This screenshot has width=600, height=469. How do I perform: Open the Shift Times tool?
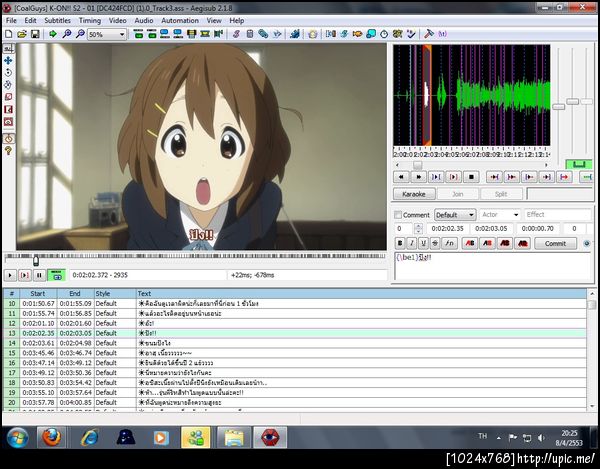pyautogui.click(x=331, y=34)
